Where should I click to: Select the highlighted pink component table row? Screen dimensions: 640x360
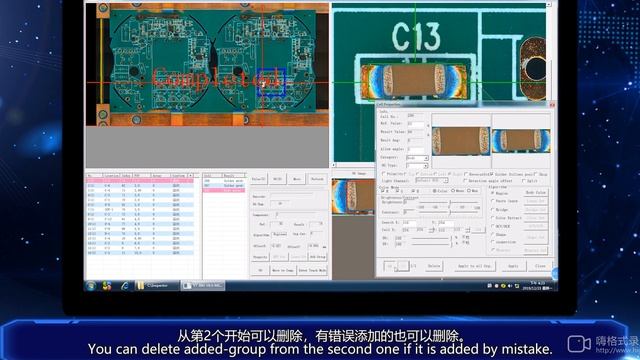pyautogui.click(x=140, y=180)
